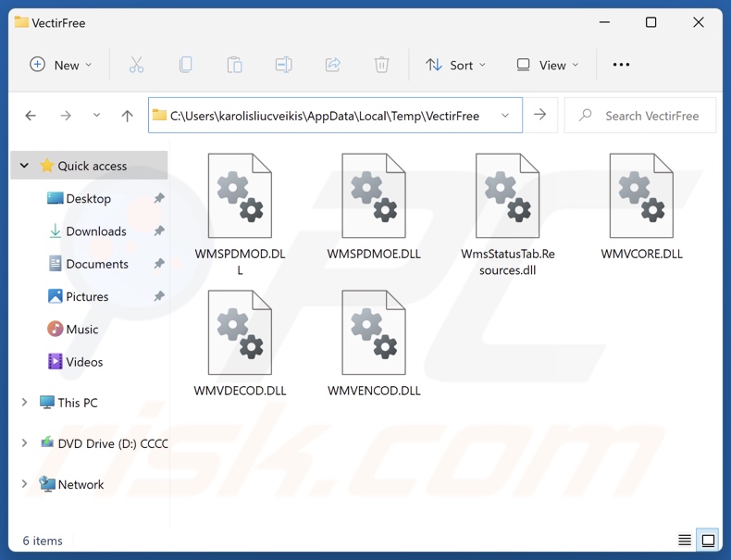Minimize the VectirFree window
The image size is (731, 560).
(x=604, y=22)
